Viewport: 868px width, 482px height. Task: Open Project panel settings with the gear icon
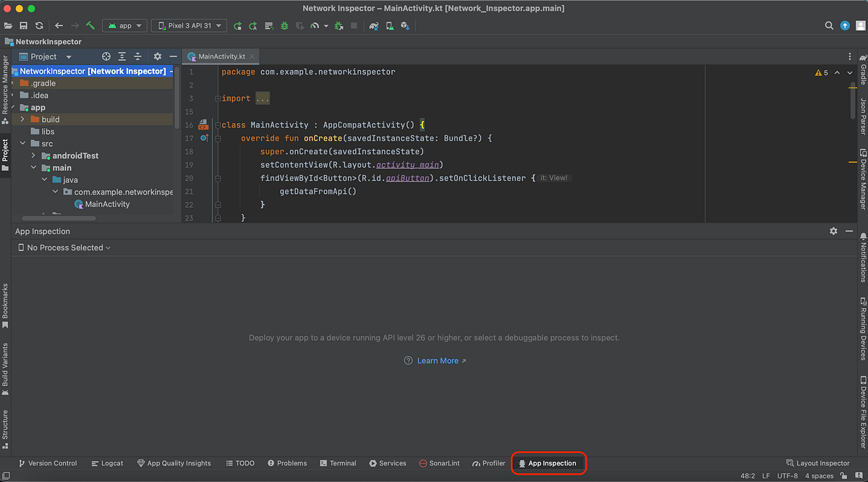pos(157,56)
